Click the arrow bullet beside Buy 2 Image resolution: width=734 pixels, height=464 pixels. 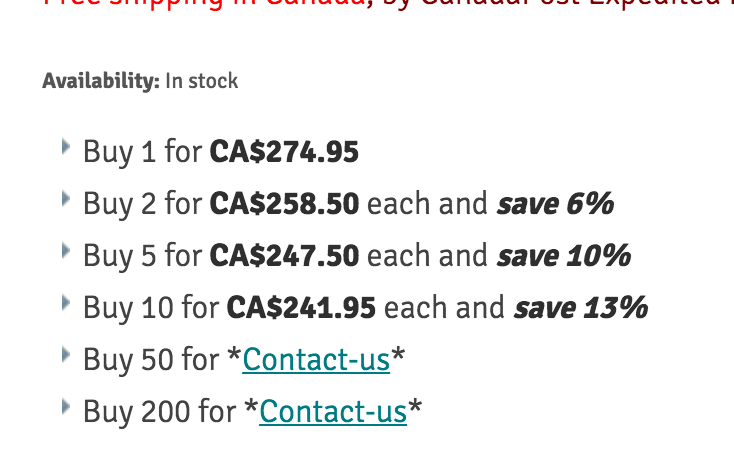[x=66, y=199]
